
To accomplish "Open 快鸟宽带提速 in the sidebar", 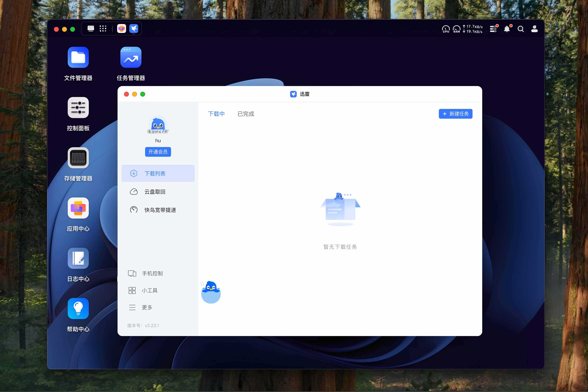I will [x=160, y=210].
